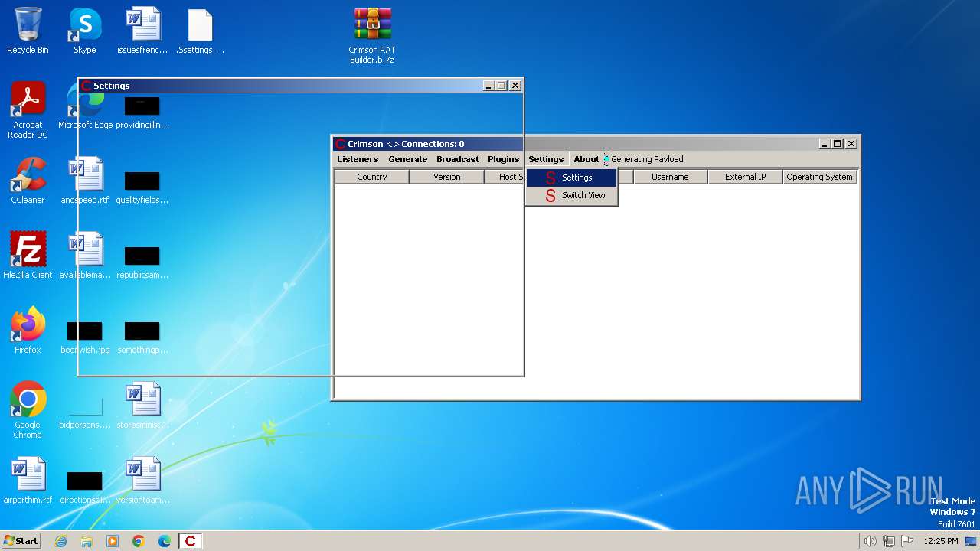Select the storesminist Word document icon
Screen dimensions: 980x551
tap(142, 406)
